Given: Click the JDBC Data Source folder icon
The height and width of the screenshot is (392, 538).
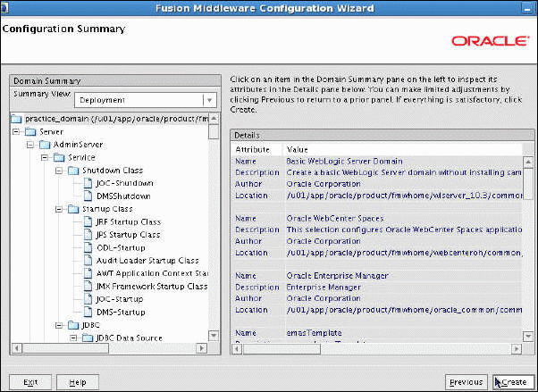Looking at the screenshot, I should [88, 338].
